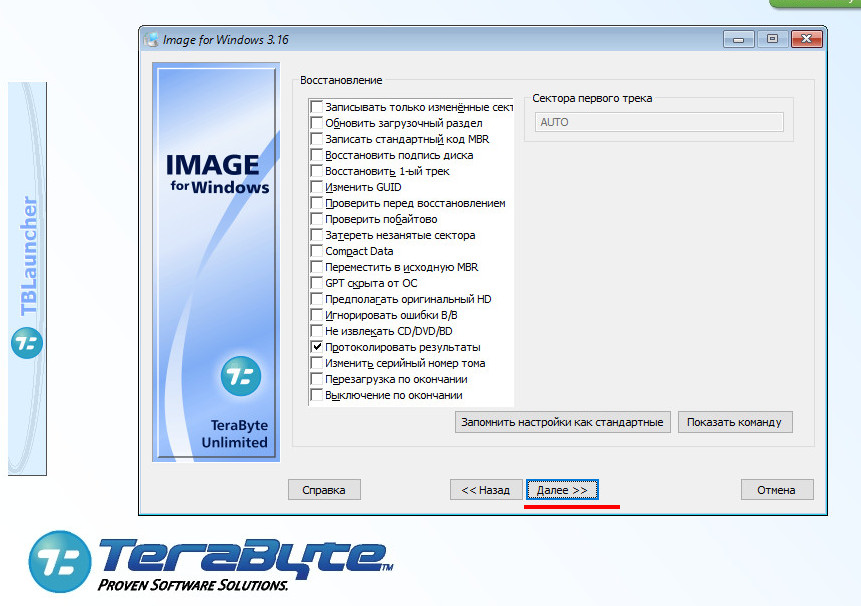Proceed with the "Далее >>" button

562,490
